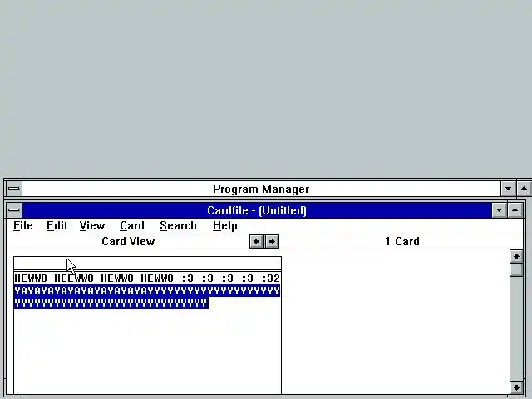Viewport: 532px width, 399px height.
Task: Click the highlighted YAYAYA text line
Action: click(x=147, y=291)
